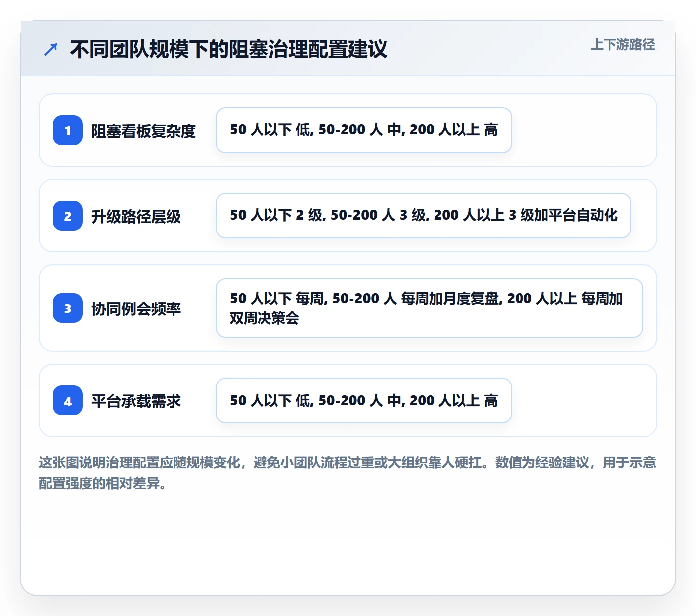Click the value box in the 阻塞看板复杂度 row
The width and height of the screenshot is (696, 616).
point(364,130)
